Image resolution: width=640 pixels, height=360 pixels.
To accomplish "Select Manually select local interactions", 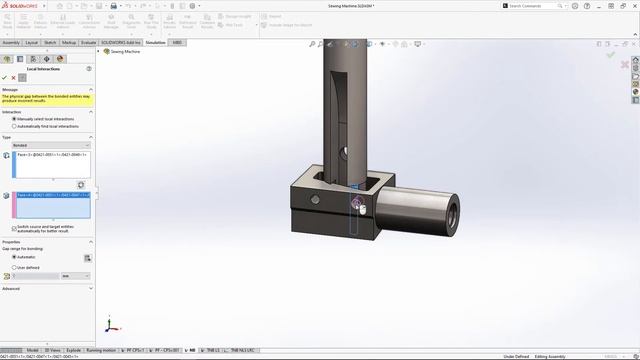I will pyautogui.click(x=43, y=119).
